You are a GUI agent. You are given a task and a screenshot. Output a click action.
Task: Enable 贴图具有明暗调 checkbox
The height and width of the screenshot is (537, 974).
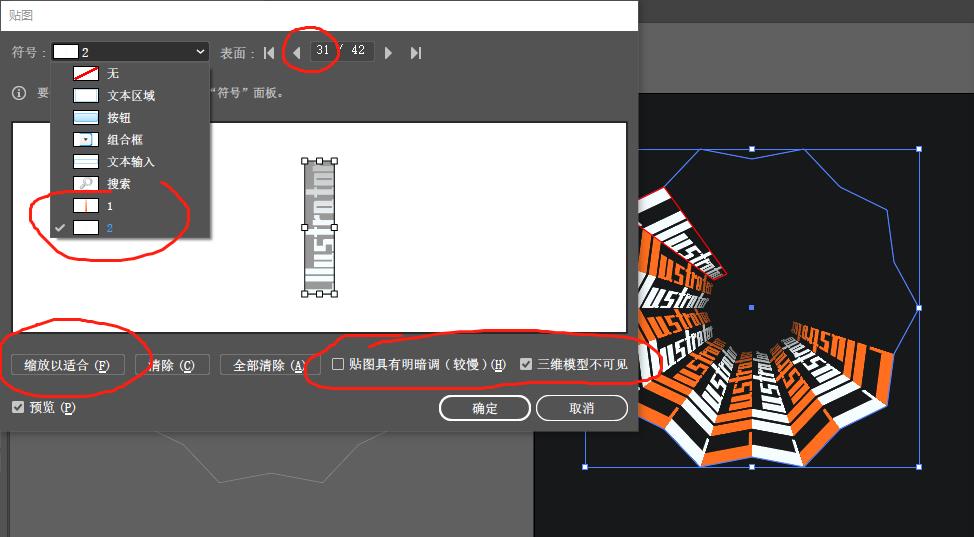pyautogui.click(x=338, y=364)
